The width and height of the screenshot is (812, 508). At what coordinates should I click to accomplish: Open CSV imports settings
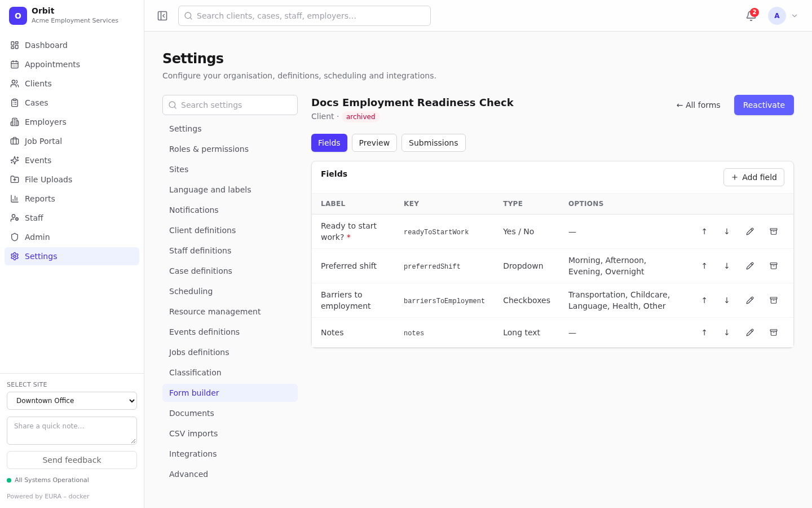230,433
